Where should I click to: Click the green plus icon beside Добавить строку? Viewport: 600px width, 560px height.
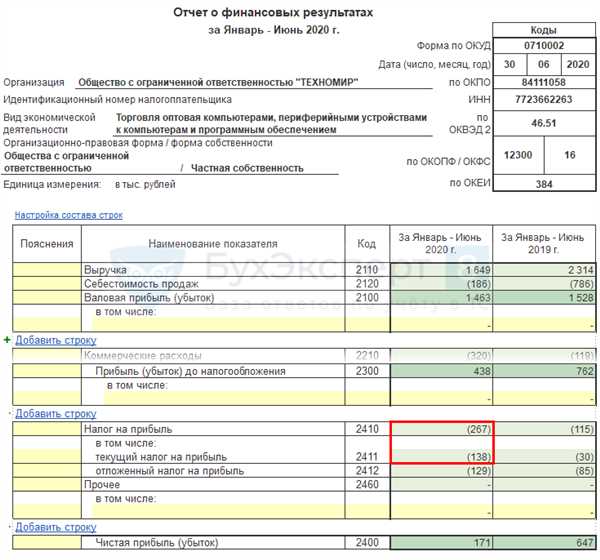click(8, 340)
